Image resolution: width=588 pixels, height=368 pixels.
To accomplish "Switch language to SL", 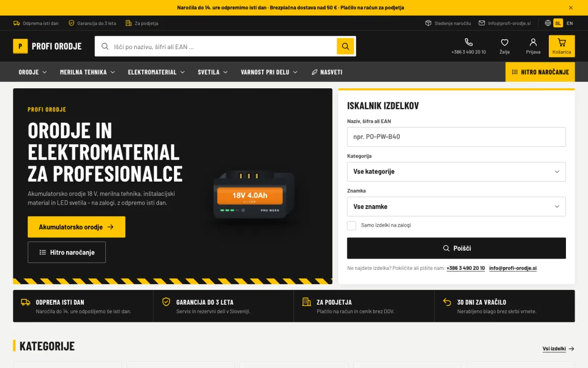I will (x=558, y=23).
